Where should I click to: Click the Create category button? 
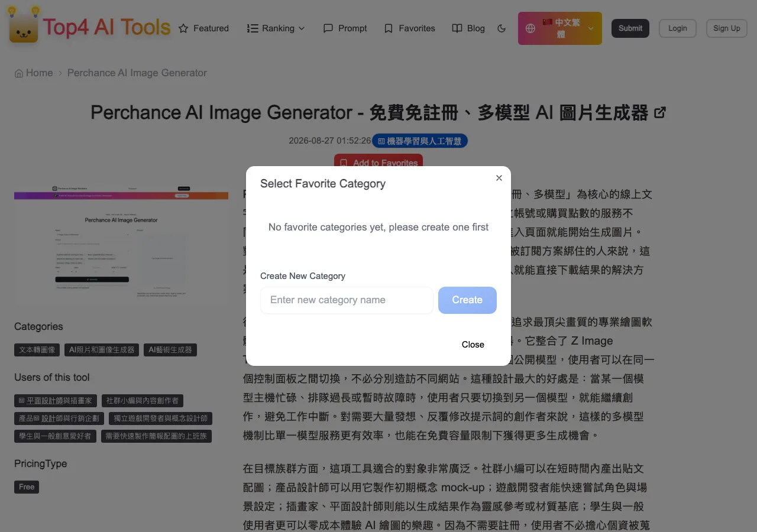(x=467, y=300)
